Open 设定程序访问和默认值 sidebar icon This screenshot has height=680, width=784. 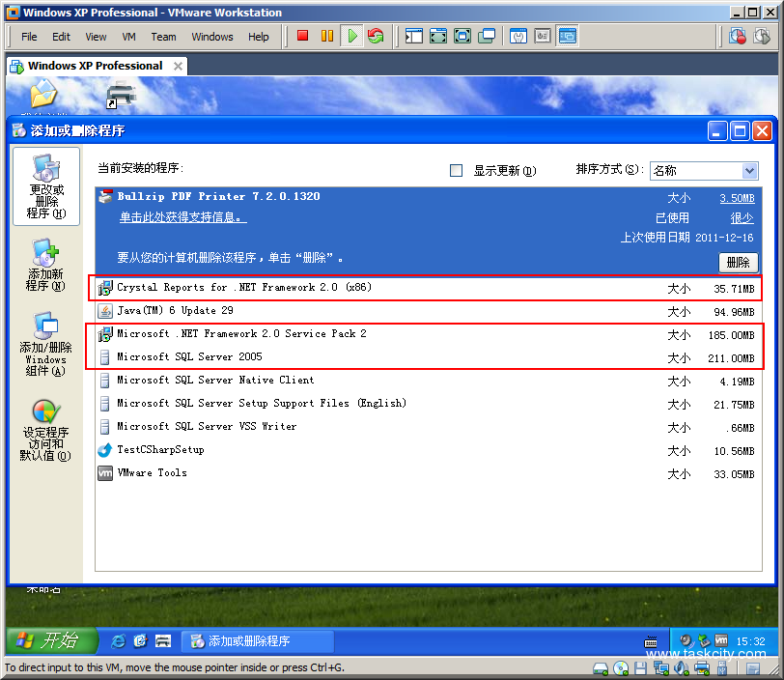tap(45, 429)
